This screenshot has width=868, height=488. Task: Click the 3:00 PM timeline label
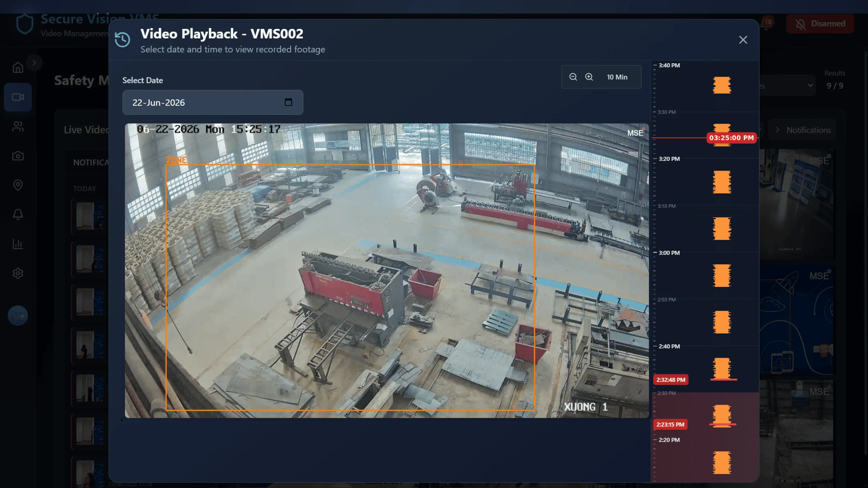point(669,253)
